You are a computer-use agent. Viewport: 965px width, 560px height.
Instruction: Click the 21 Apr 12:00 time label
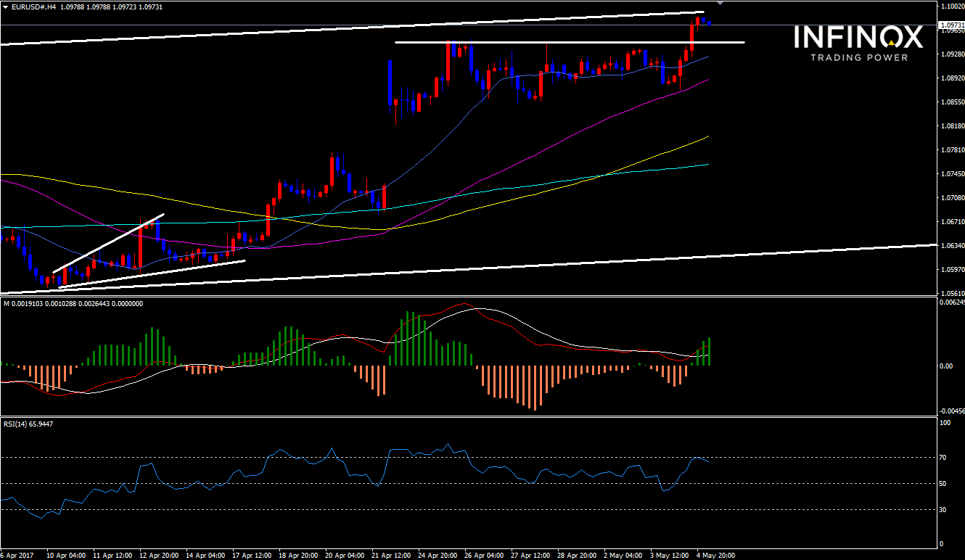(390, 555)
